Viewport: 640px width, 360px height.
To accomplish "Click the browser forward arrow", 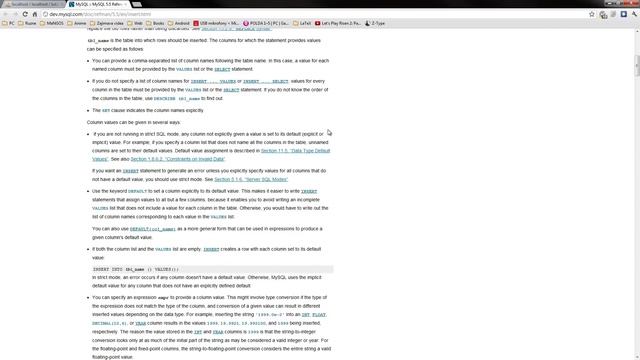I will [15, 14].
